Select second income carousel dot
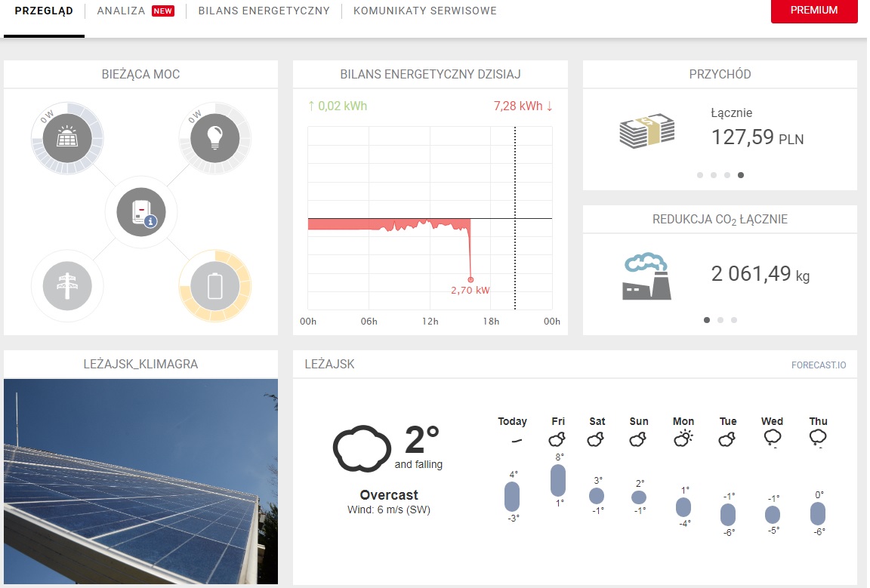Screen dimensions: 870x588 tap(714, 175)
